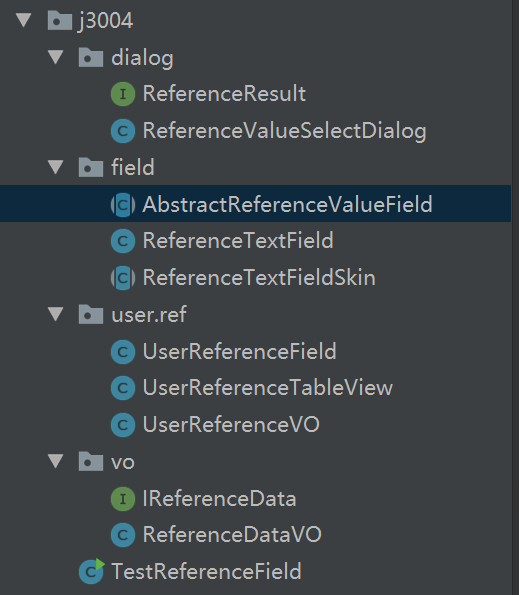
Task: Select the ReferenceDataVO class
Action: click(232, 535)
